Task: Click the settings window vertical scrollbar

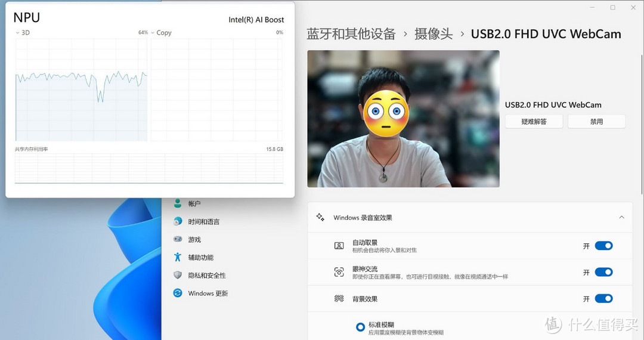Action: pos(642,125)
